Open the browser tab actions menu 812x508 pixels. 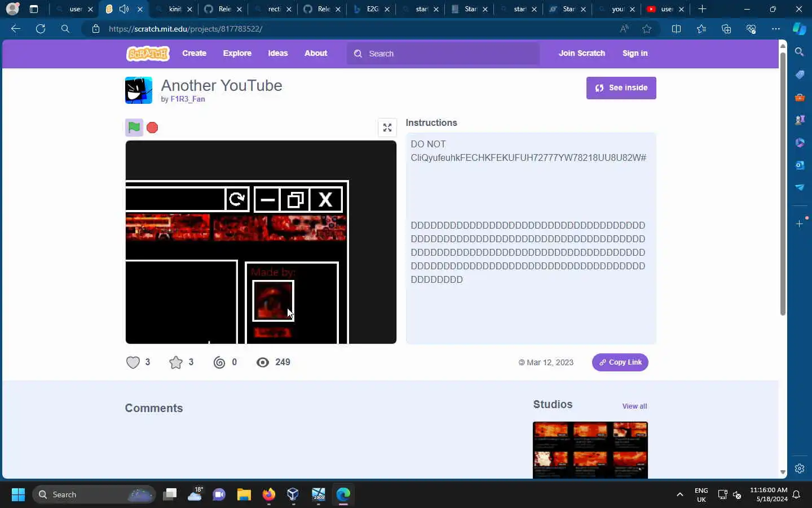[x=34, y=9]
